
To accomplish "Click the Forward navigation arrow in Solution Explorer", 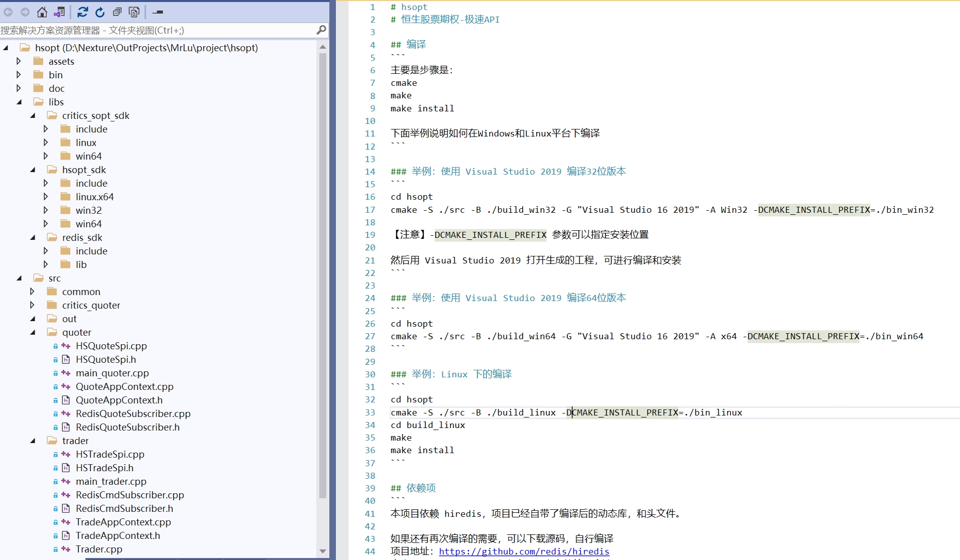I will 25,12.
